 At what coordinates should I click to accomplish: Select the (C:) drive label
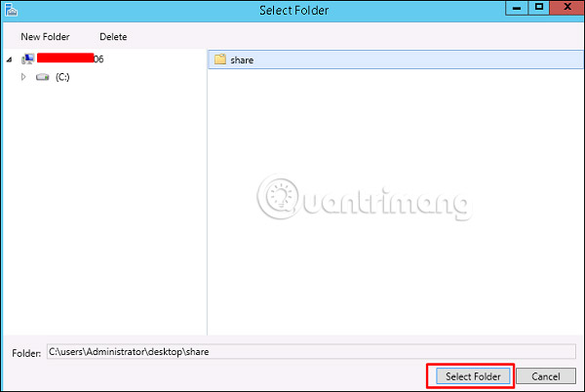point(62,77)
